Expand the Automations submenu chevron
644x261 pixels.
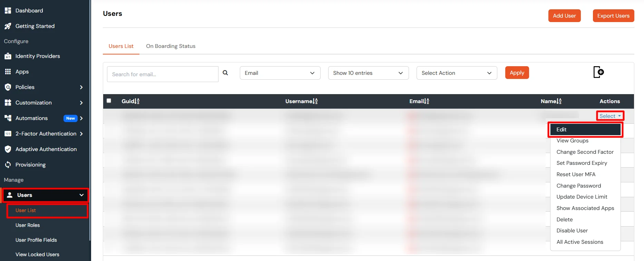(81, 118)
